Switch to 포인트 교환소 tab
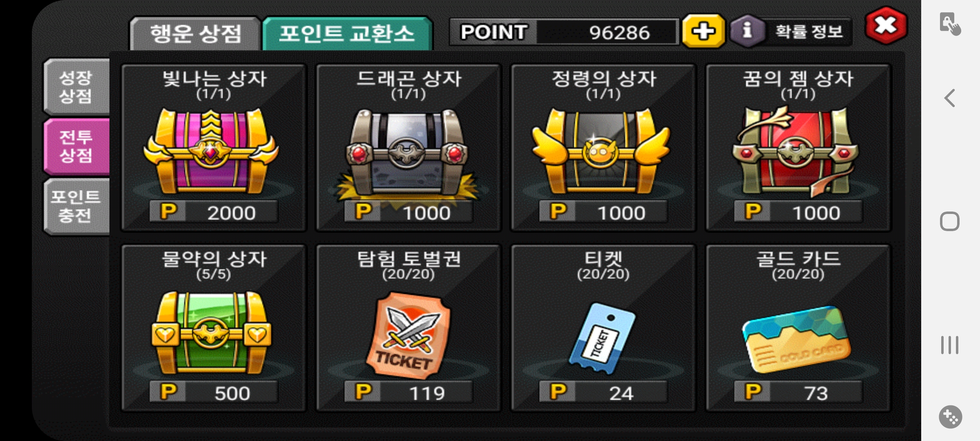 [x=347, y=33]
